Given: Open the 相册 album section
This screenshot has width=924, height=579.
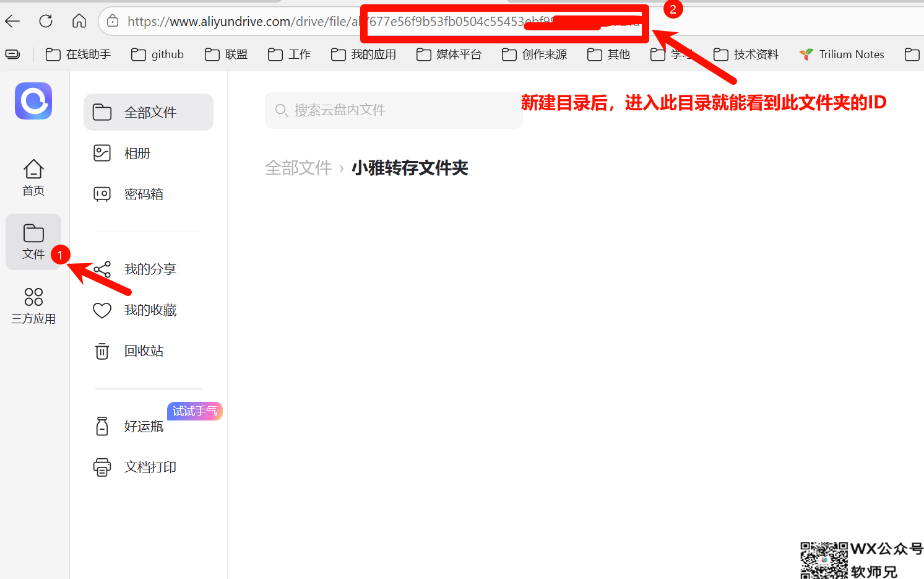Looking at the screenshot, I should [137, 153].
